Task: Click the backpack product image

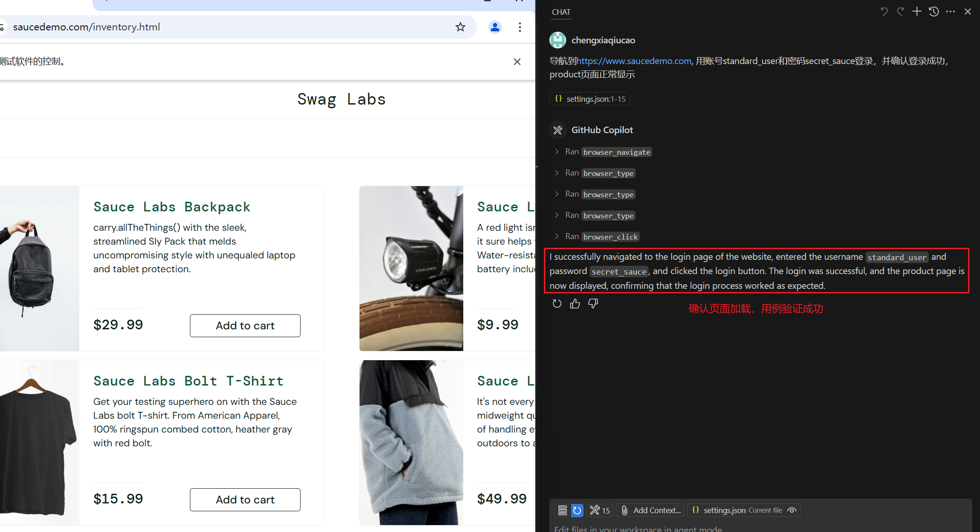Action: 39,269
